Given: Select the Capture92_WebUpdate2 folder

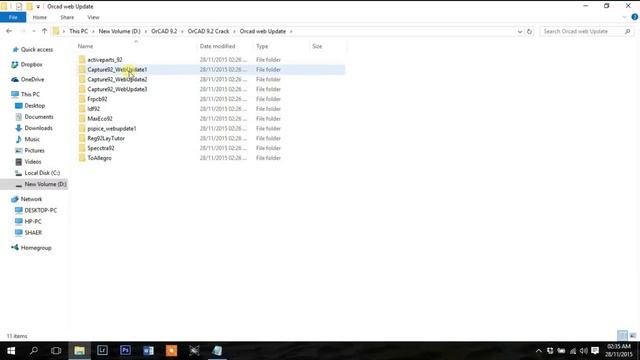Looking at the screenshot, I should [x=117, y=79].
